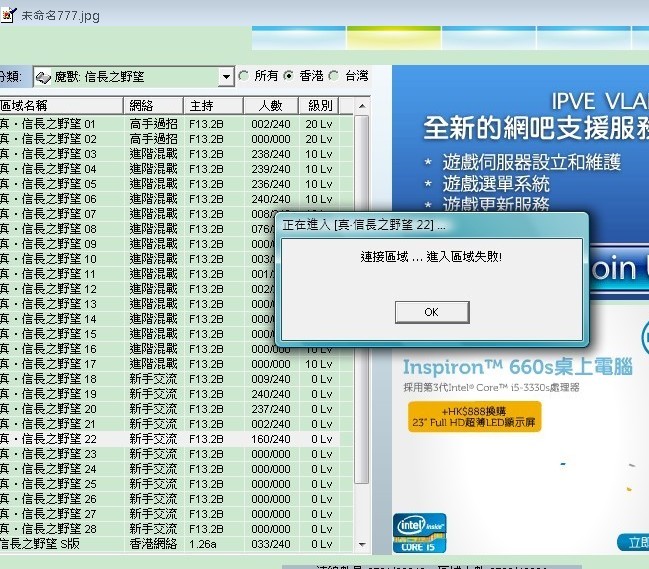Select room 信長之野望 S版
This screenshot has width=649, height=569.
point(170,544)
